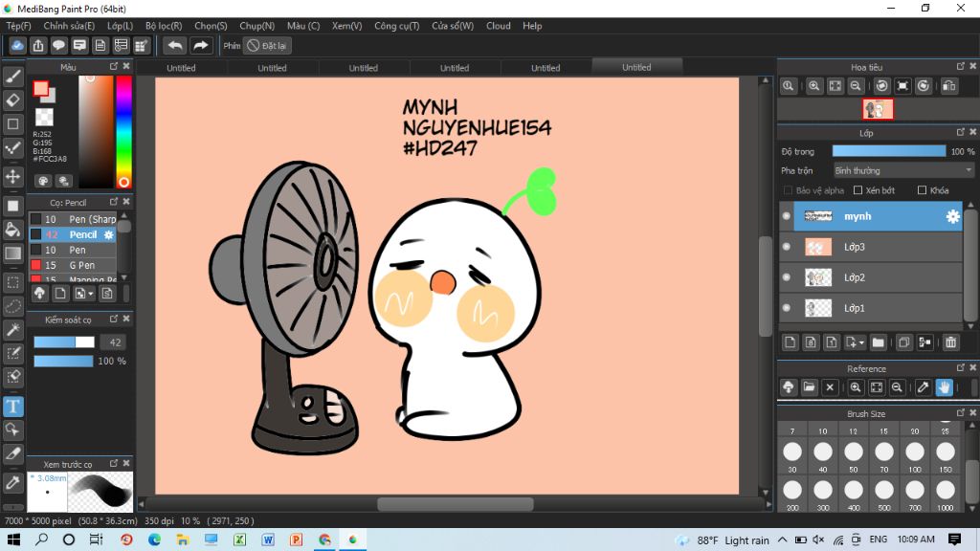This screenshot has height=551, width=980.
Task: Duplicate layer icon in layer panel
Action: 903,342
